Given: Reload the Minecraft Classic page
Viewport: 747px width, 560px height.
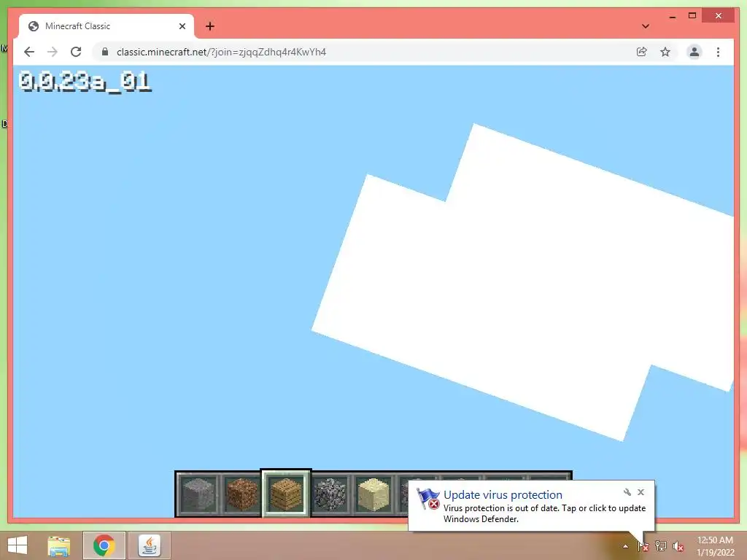Looking at the screenshot, I should [x=76, y=52].
